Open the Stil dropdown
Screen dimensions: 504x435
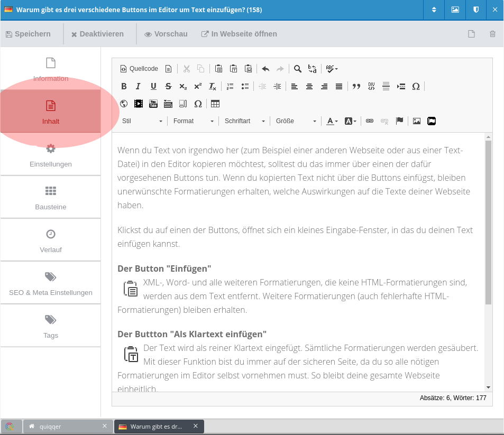142,121
